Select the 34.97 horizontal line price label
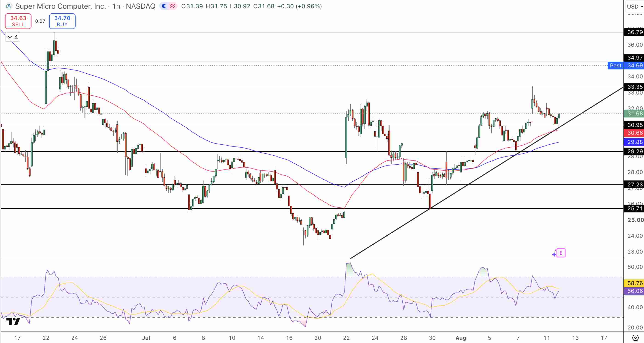 (634, 58)
